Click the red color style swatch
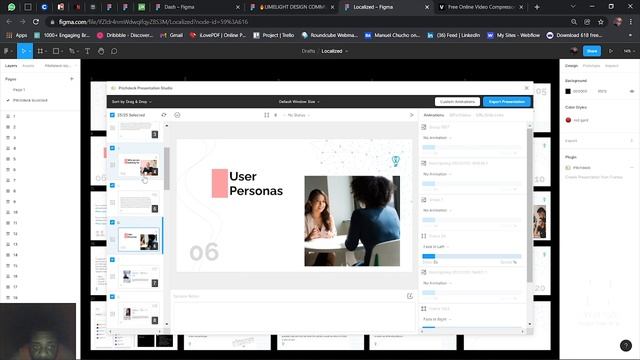The width and height of the screenshot is (640, 360). [568, 120]
